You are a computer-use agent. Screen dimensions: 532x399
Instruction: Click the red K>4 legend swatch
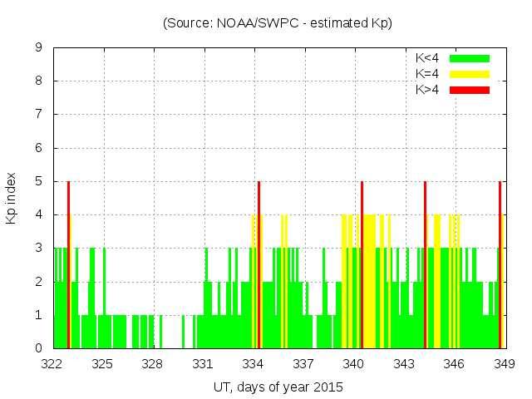[x=470, y=89]
